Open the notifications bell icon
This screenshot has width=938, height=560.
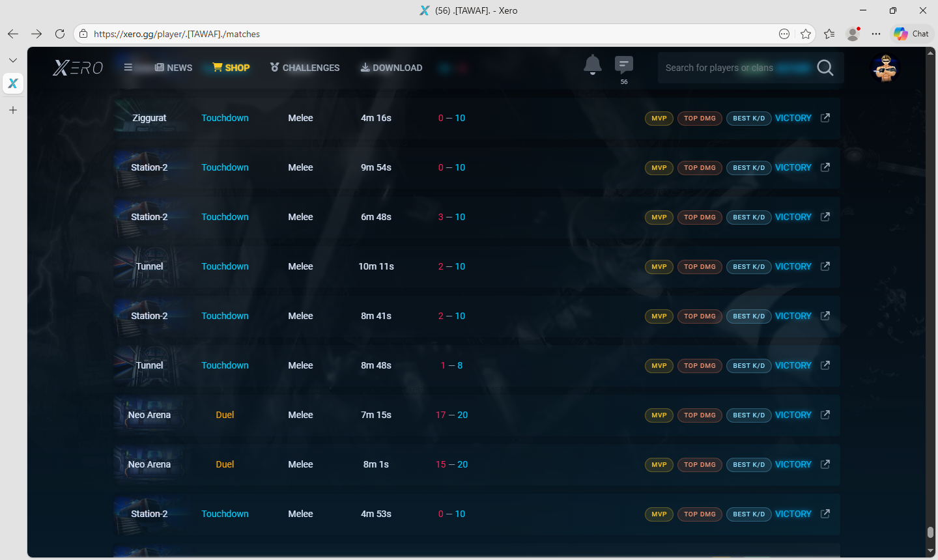(592, 65)
